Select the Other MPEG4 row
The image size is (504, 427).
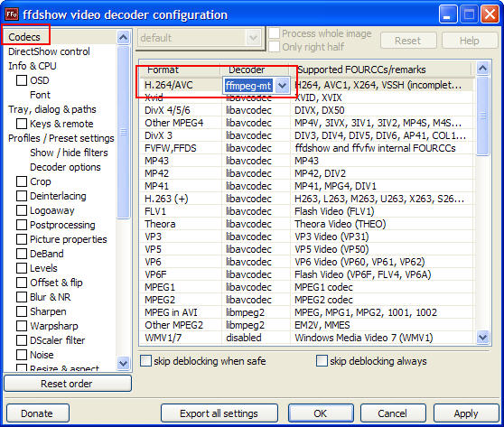pyautogui.click(x=307, y=123)
